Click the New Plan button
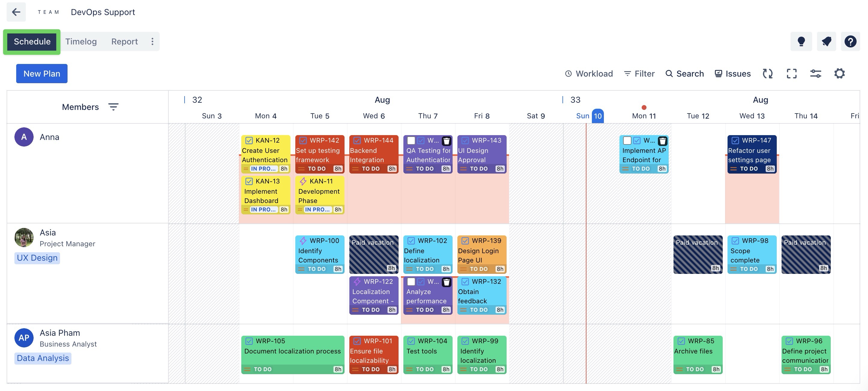 click(42, 74)
